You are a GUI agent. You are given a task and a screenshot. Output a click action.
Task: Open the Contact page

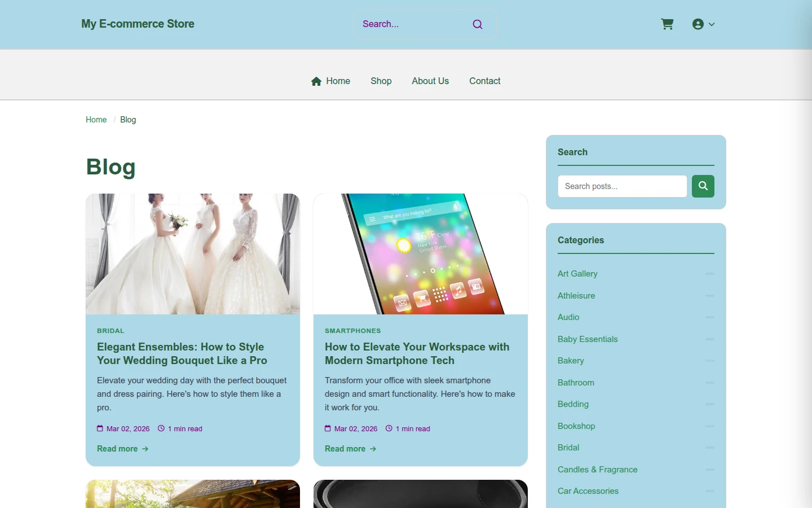(485, 81)
